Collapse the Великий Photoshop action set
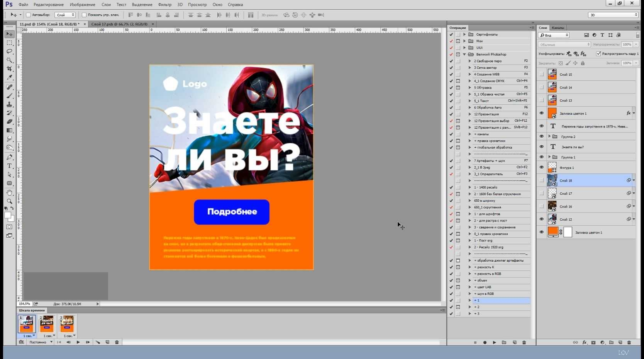Viewport: 644px width, 359px height. click(464, 54)
